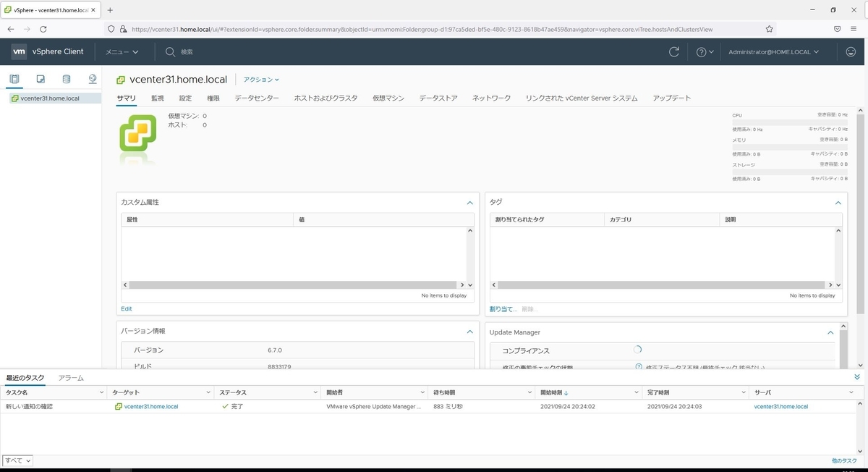Switch to the データストア tab
Image resolution: width=868 pixels, height=472 pixels.
[x=438, y=98]
